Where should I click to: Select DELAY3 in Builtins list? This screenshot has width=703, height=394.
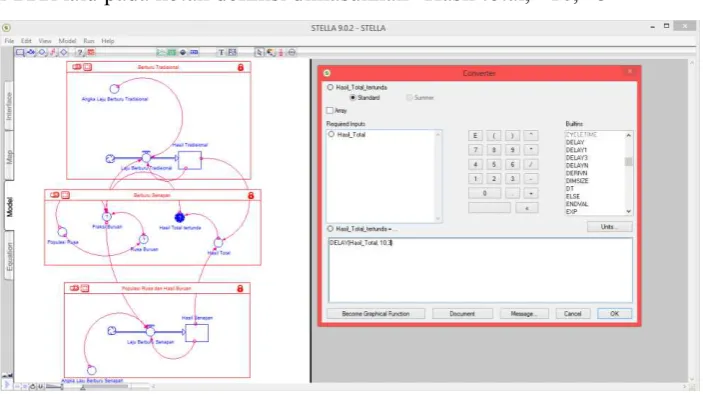pyautogui.click(x=577, y=158)
